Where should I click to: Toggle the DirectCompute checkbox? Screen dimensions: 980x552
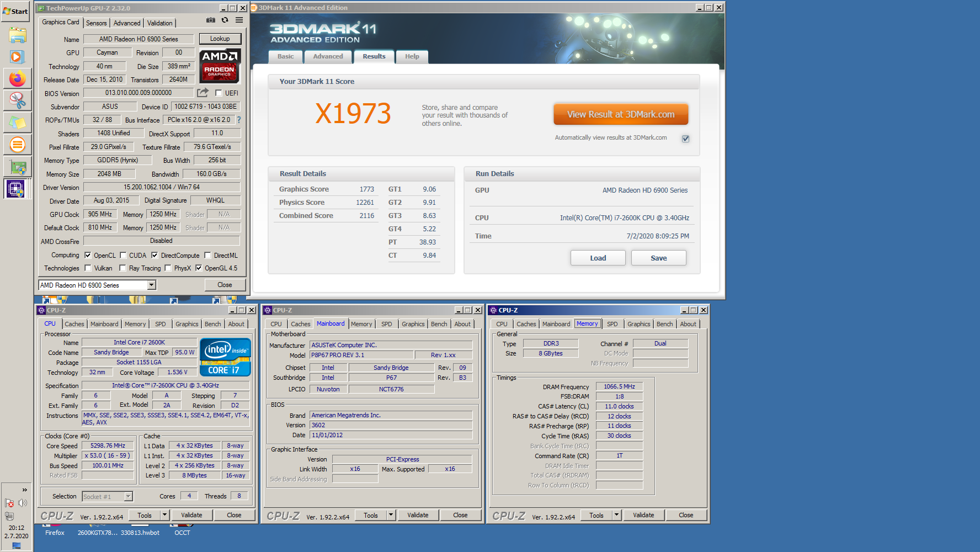155,256
